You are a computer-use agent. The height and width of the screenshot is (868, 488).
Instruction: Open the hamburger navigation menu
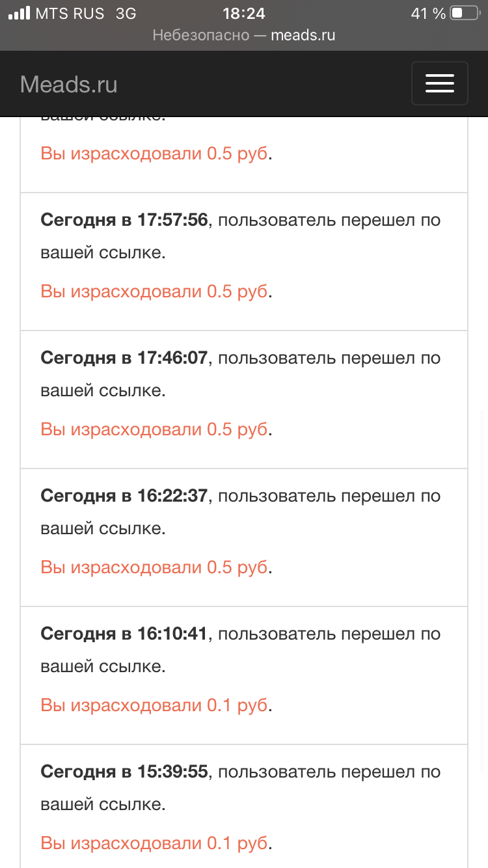(x=439, y=83)
